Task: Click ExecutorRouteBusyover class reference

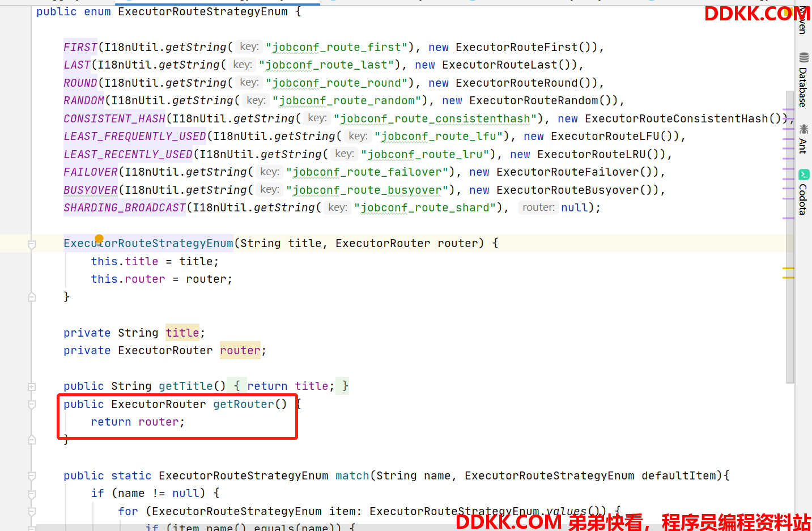Action: pos(568,190)
